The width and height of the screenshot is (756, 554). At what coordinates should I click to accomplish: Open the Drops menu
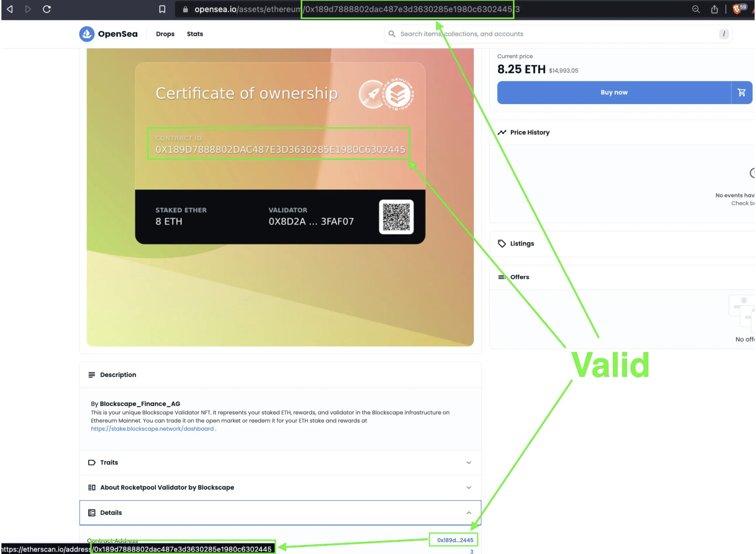pyautogui.click(x=165, y=34)
